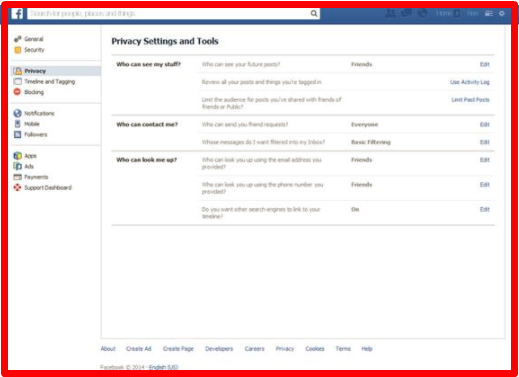519x377 pixels.
Task: Click the About footer link
Action: pyautogui.click(x=108, y=349)
